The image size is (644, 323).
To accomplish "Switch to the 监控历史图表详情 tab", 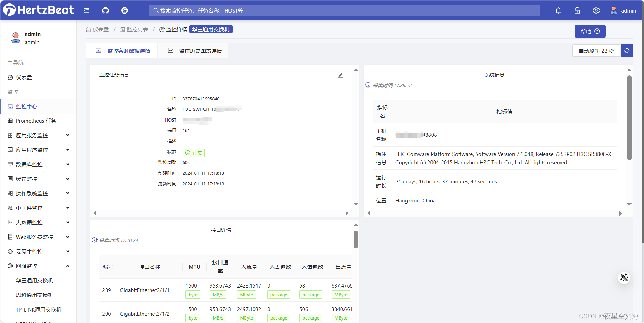I will pos(200,51).
